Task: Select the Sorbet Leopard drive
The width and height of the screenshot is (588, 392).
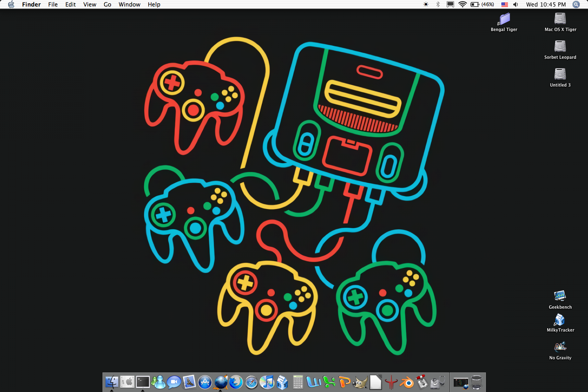Action: tap(560, 50)
